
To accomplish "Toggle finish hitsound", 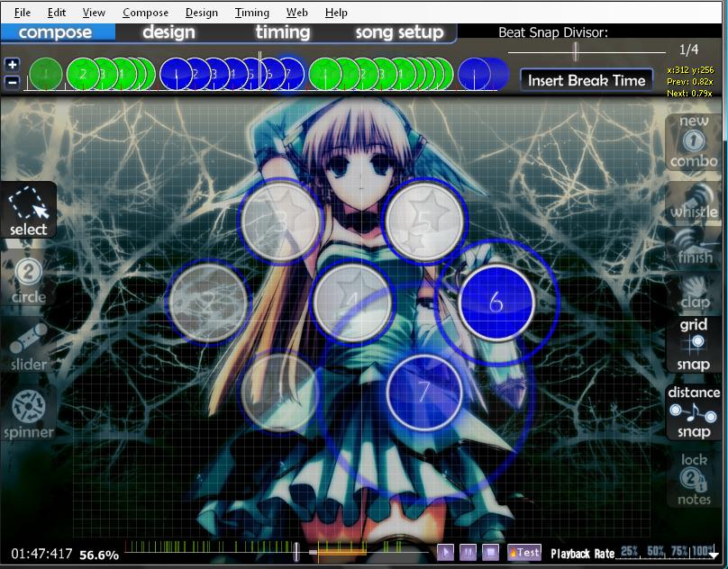I will tap(694, 247).
